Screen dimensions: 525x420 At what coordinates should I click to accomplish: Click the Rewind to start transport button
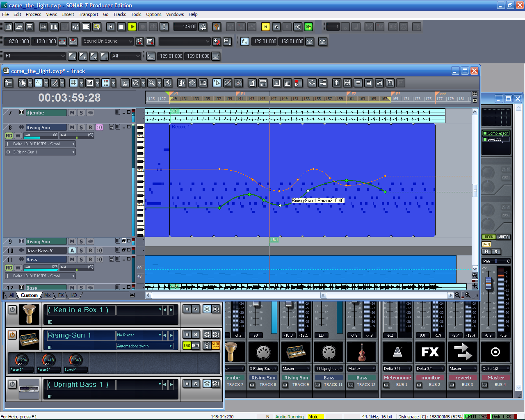[111, 27]
